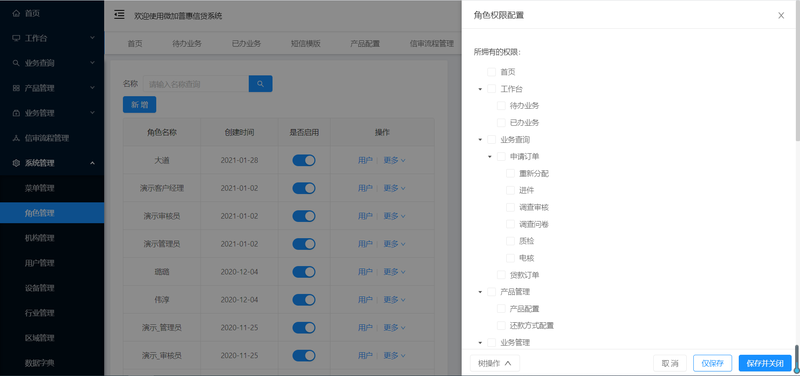Toggle the enable switch for 演示审核员
Image resolution: width=800 pixels, height=376 pixels.
tap(304, 216)
